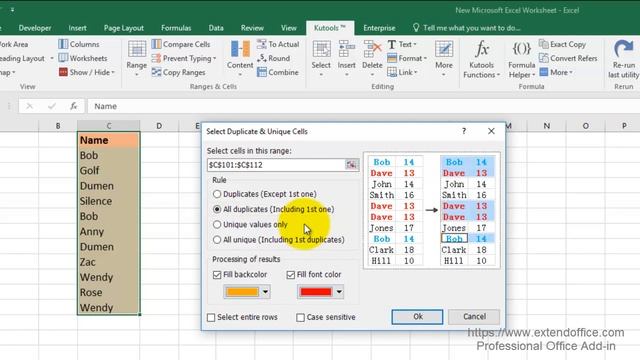640x360 pixels.
Task: Open the Worksheets tool
Action: [83, 58]
